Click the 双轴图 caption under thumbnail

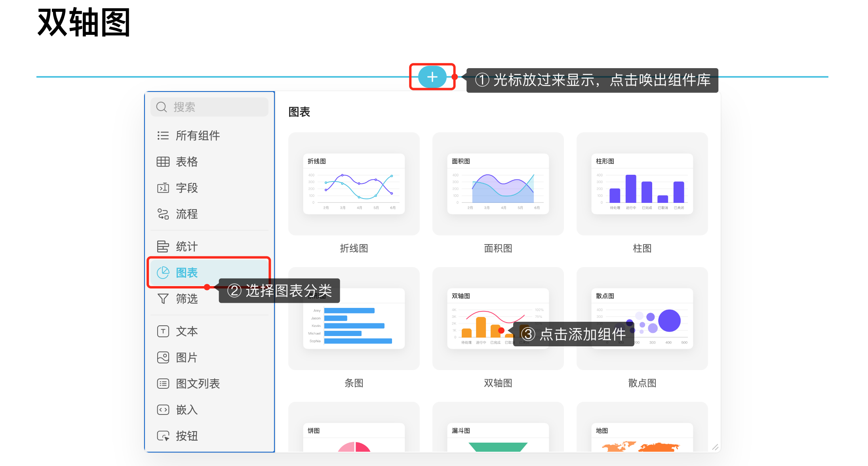pyautogui.click(x=498, y=383)
